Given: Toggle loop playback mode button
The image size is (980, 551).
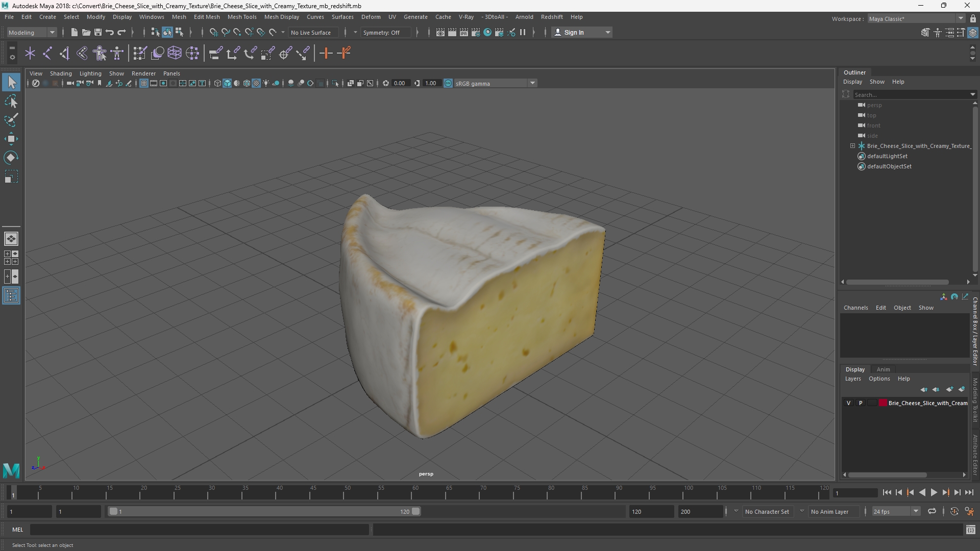Looking at the screenshot, I should [932, 511].
